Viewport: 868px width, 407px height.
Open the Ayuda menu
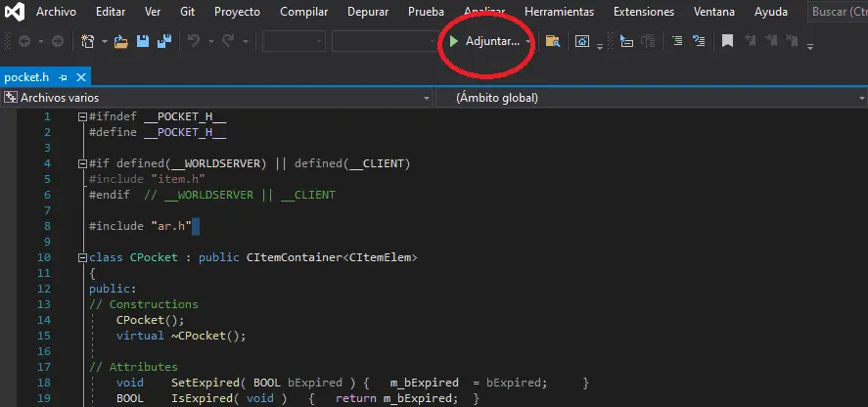[771, 12]
